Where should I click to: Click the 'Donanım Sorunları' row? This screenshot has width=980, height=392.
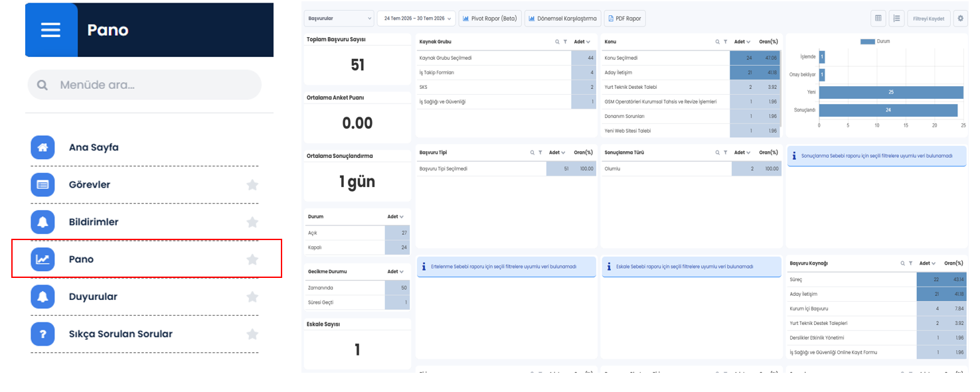click(x=691, y=116)
